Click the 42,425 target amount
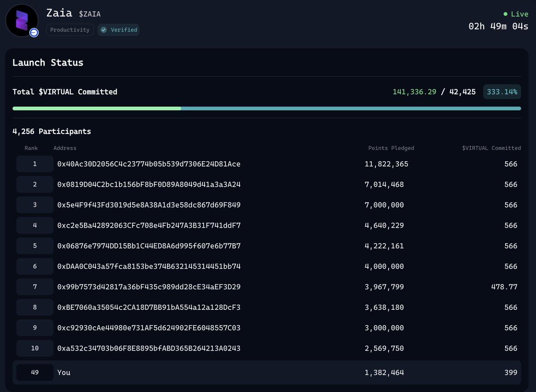536x392 pixels. (462, 92)
